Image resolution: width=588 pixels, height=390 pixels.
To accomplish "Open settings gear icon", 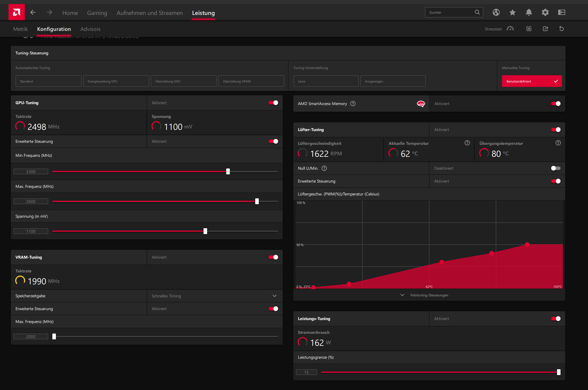I will tap(545, 12).
